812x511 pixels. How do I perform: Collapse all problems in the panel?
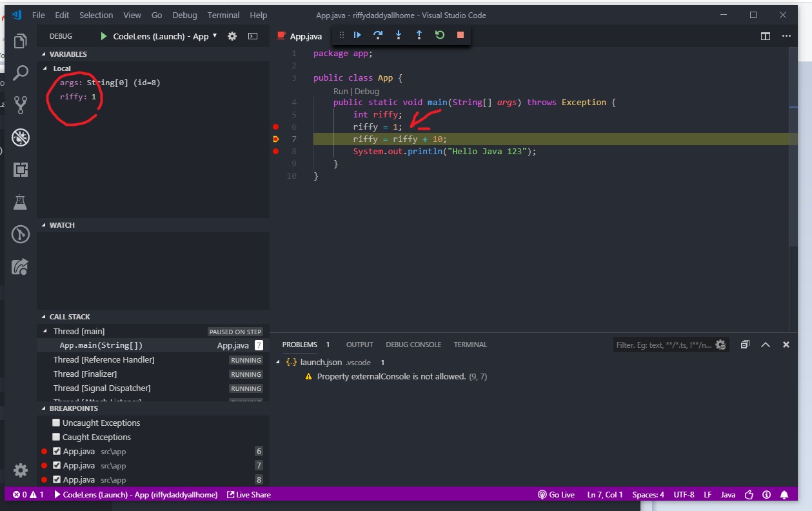(x=745, y=345)
